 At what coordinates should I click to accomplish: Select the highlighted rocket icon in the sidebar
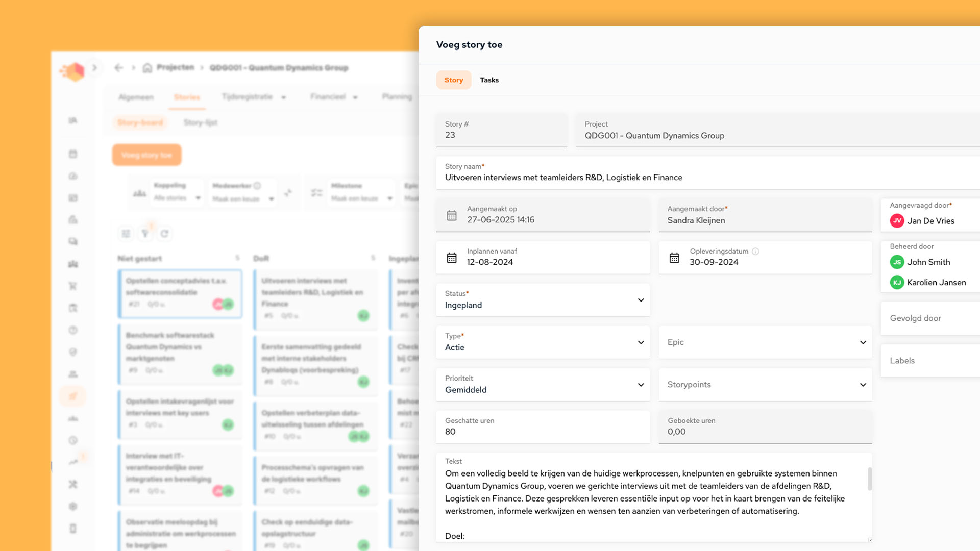click(x=73, y=396)
